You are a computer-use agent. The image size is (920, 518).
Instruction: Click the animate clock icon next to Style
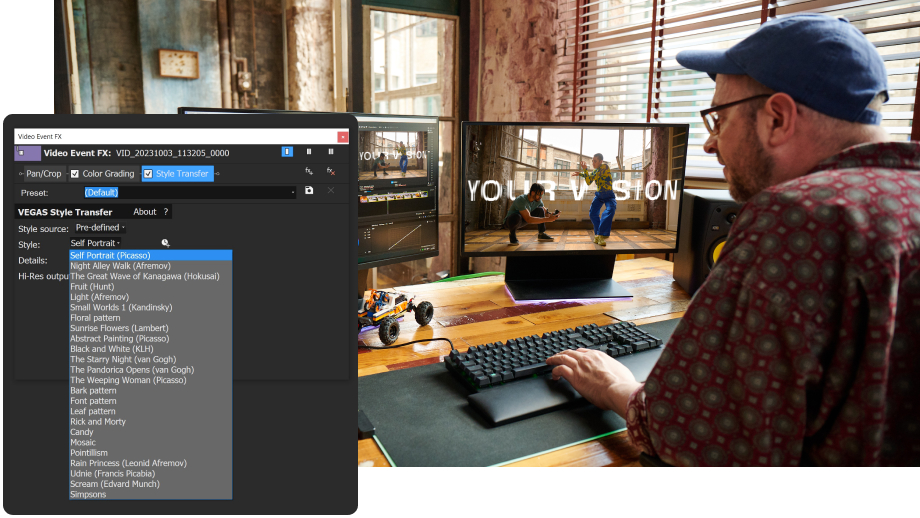coord(165,243)
